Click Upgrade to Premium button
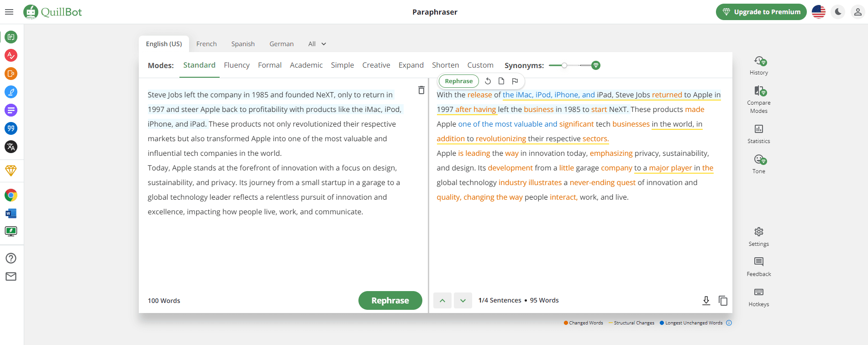This screenshot has width=868, height=345. (x=761, y=12)
